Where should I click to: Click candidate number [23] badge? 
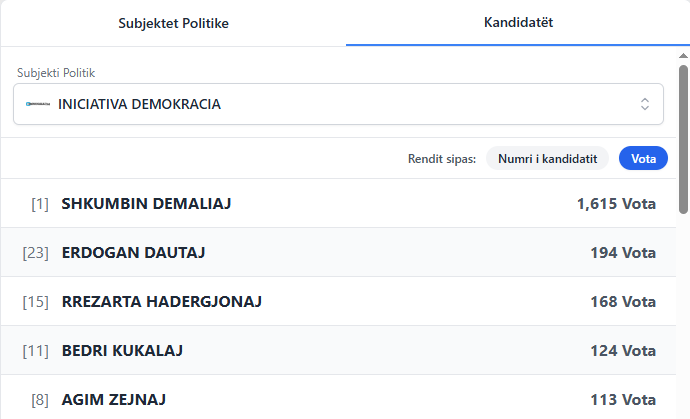[36, 253]
